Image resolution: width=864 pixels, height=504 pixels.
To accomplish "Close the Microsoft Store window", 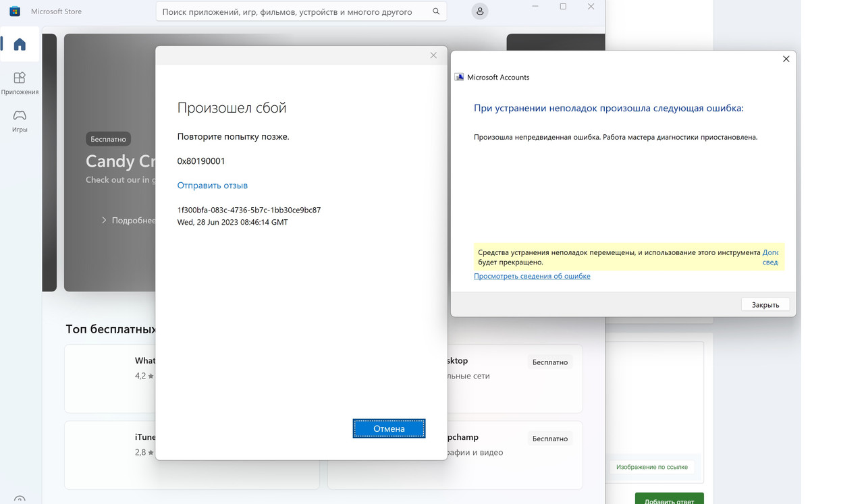I will tap(591, 7).
